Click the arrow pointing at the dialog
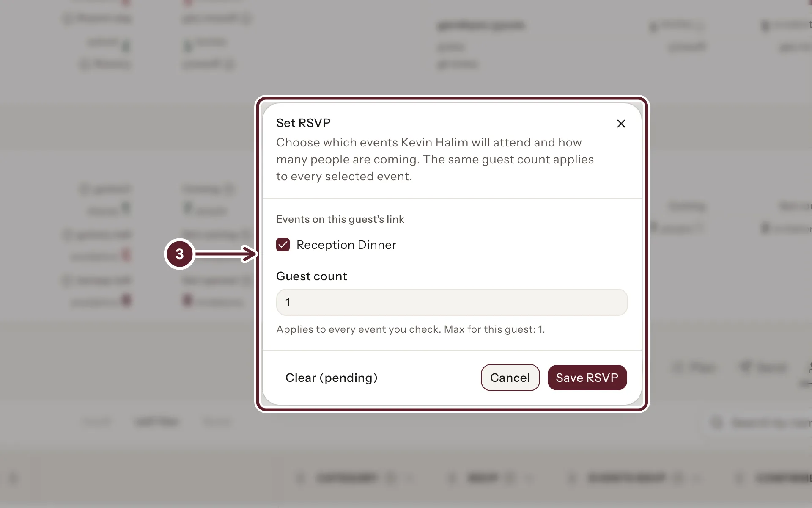This screenshot has width=812, height=508. [226, 254]
